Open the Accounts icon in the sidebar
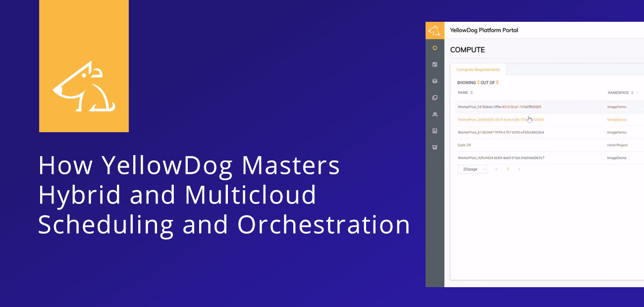 [434, 114]
